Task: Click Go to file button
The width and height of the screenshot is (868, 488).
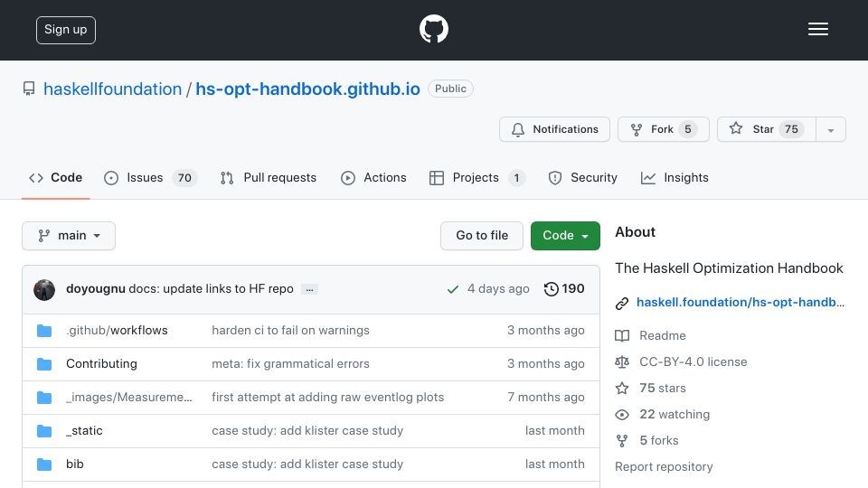Action: tap(482, 236)
